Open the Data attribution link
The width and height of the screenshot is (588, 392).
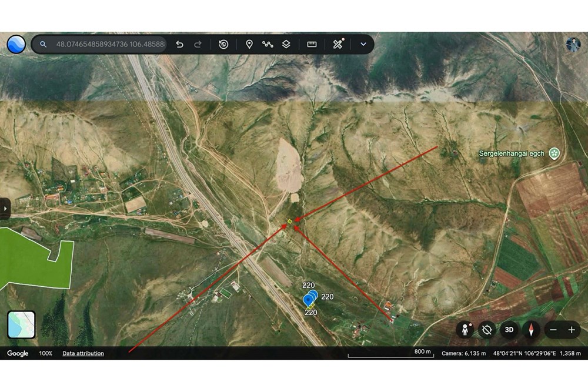83,353
